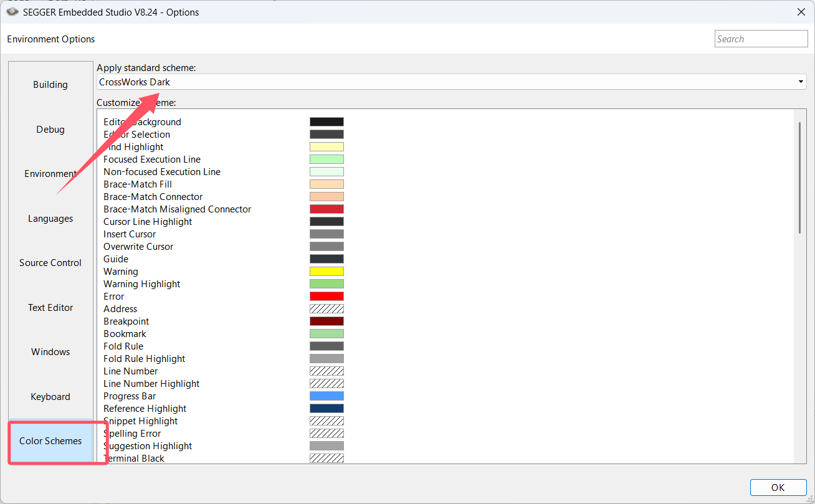Click the color list vertical scrollbar
Viewport: 815px width, 504px height.
(799, 178)
